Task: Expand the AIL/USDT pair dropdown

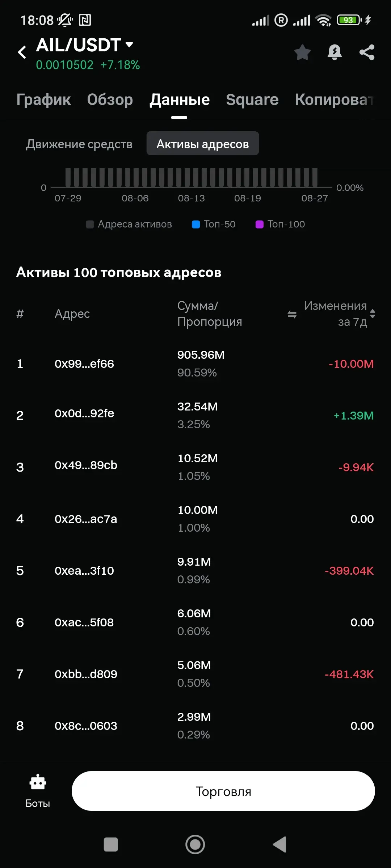Action: coord(129,45)
